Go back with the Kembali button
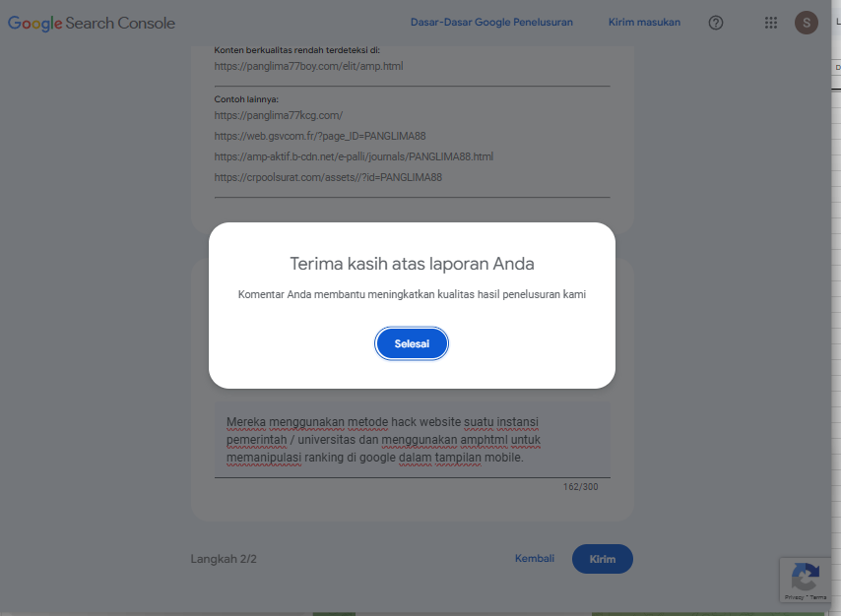This screenshot has width=841, height=616. (534, 559)
